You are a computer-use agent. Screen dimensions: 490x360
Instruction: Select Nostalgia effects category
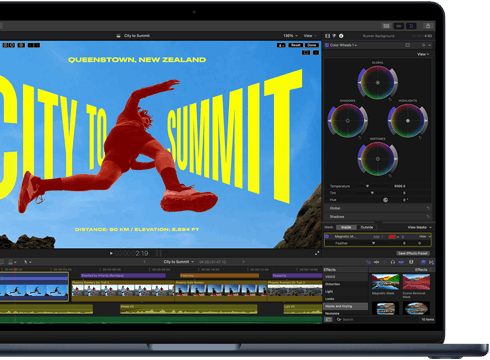point(346,313)
